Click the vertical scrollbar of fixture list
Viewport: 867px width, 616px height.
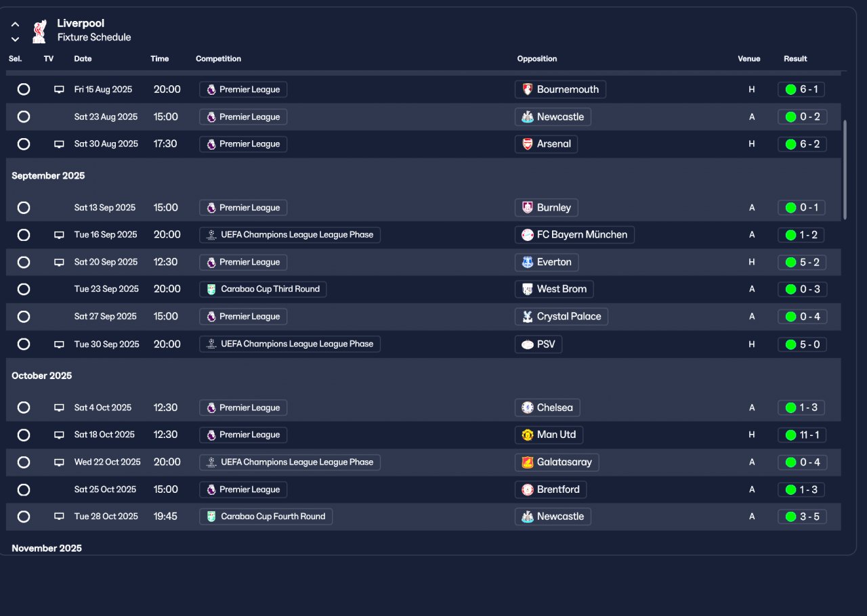(x=845, y=169)
